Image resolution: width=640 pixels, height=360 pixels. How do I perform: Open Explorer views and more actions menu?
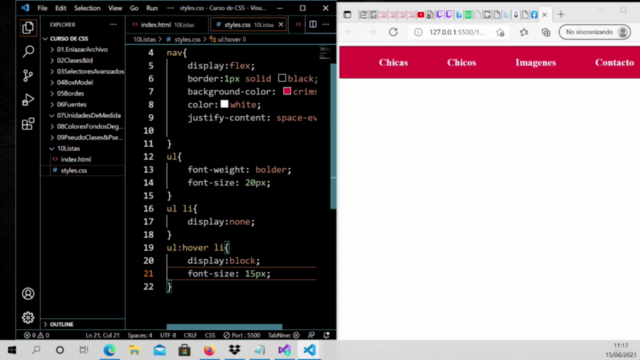tap(113, 24)
